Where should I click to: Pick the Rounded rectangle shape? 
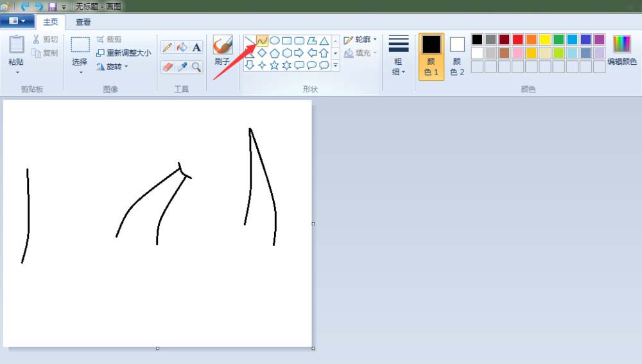(299, 40)
